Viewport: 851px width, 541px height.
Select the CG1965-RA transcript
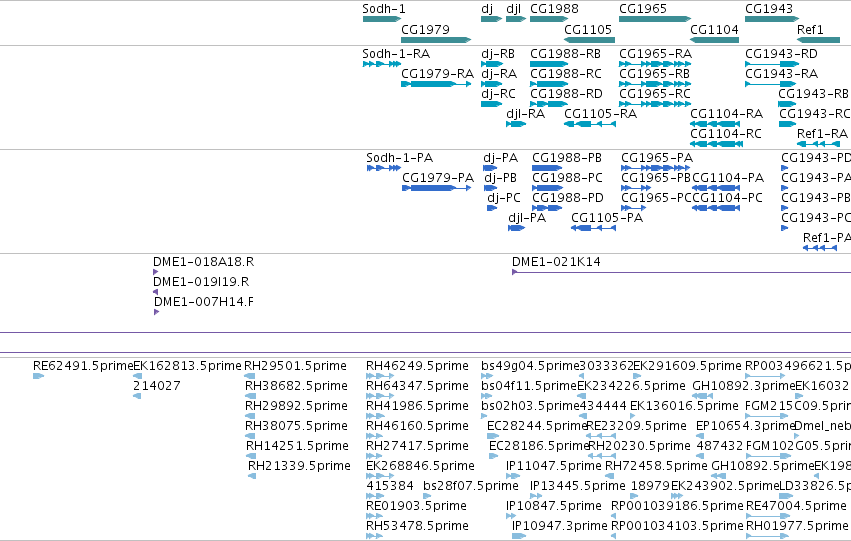(656, 54)
